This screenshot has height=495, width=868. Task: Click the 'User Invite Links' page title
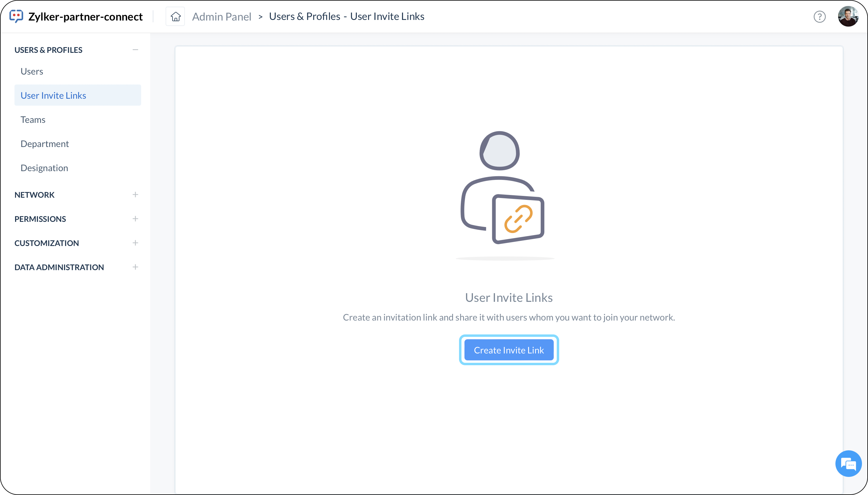(508, 298)
